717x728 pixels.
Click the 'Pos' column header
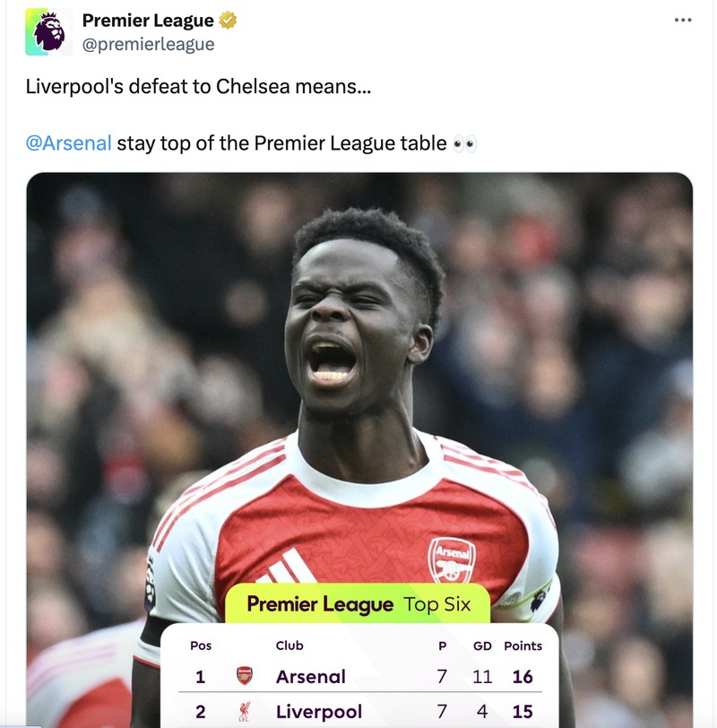(201, 646)
